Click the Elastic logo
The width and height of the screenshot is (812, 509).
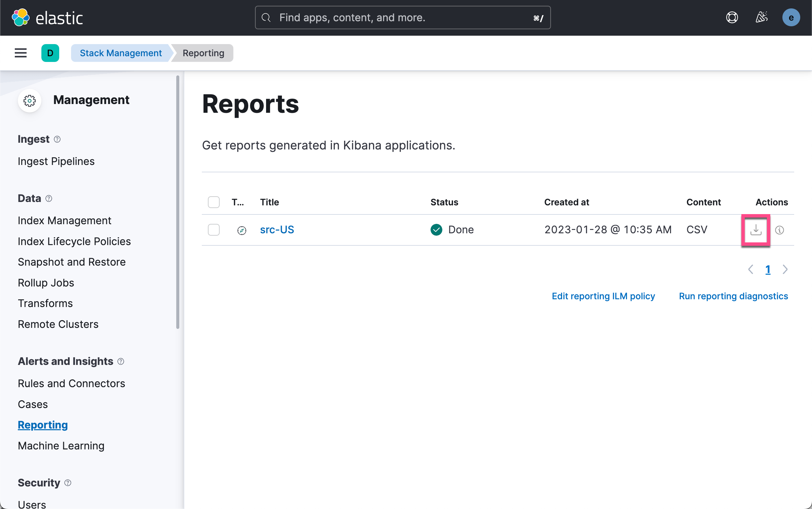point(47,18)
